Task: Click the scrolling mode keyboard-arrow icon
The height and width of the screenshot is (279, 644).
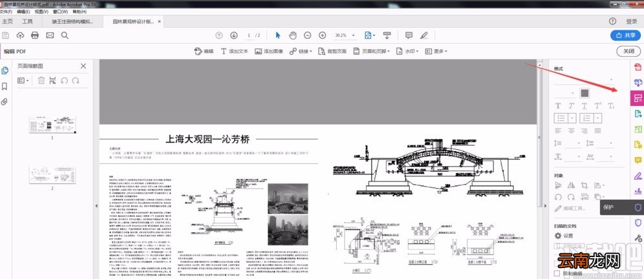Action: (387, 36)
